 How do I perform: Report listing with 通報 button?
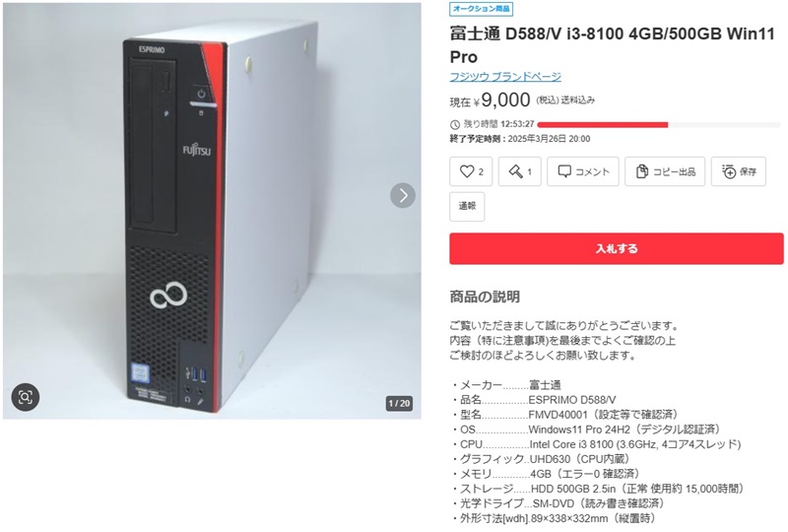pyautogui.click(x=467, y=206)
